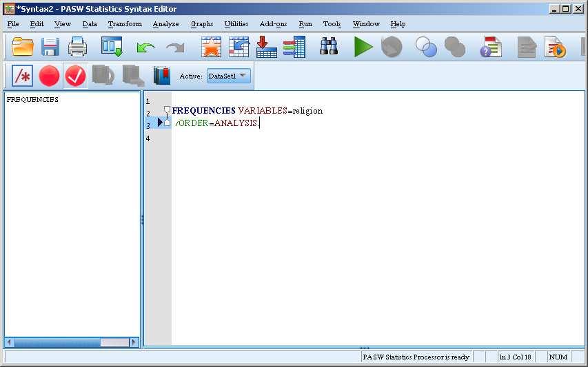Image resolution: width=588 pixels, height=367 pixels.
Task: Open the Edit menu
Action: pos(37,24)
